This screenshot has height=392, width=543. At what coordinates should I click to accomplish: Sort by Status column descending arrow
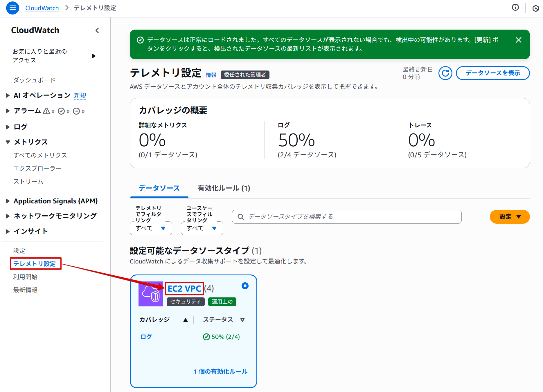click(x=242, y=320)
